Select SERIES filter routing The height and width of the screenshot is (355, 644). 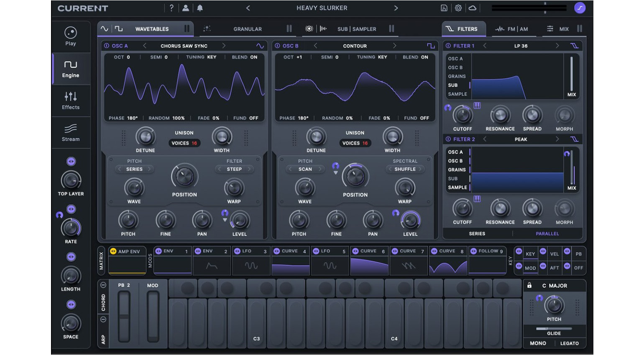tap(477, 234)
